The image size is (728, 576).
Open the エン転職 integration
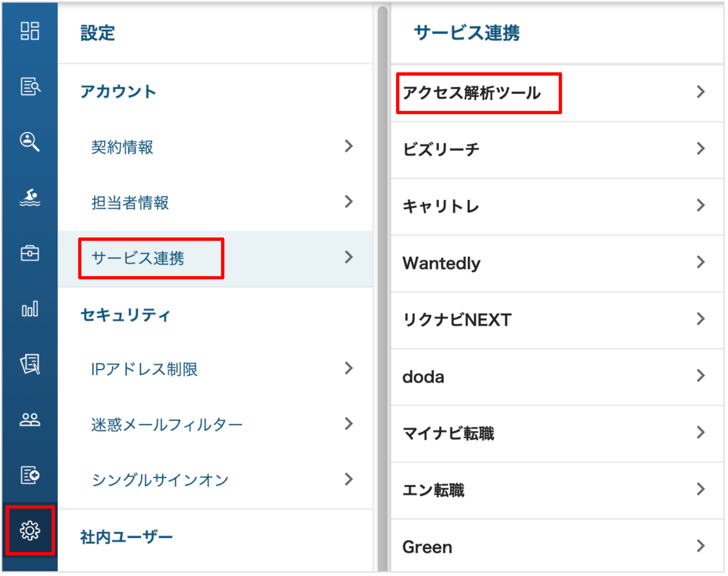[x=557, y=490]
